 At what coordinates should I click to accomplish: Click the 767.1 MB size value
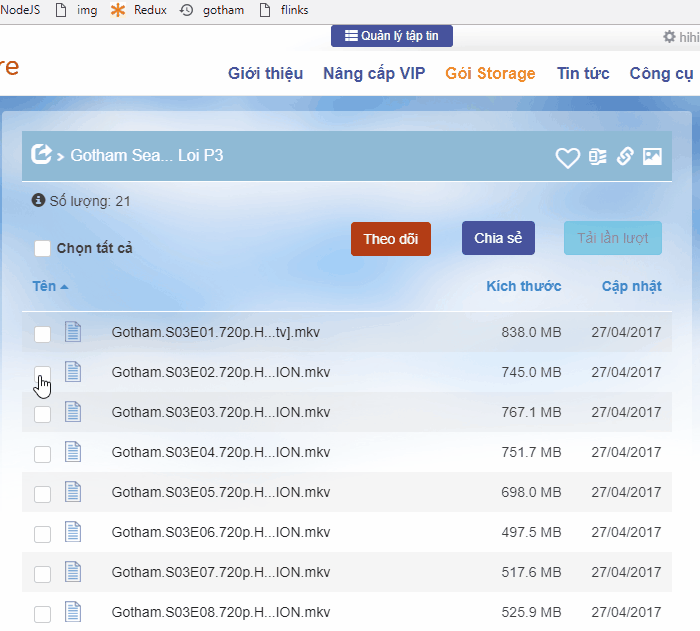531,412
